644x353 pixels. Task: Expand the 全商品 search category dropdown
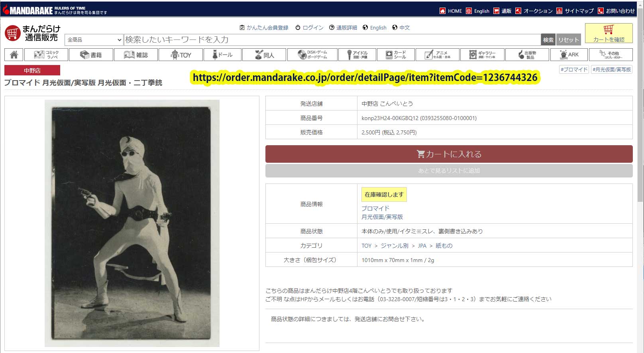[94, 40]
